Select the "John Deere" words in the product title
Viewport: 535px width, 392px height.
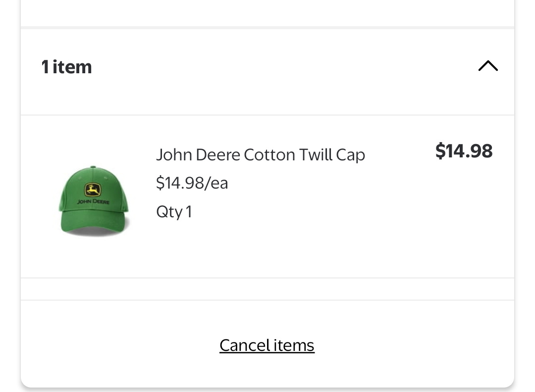198,155
